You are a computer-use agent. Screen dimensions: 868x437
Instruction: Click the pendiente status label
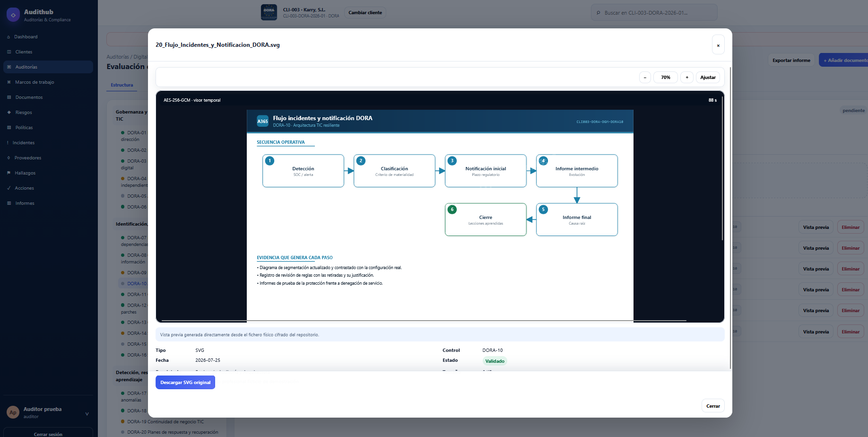(853, 111)
